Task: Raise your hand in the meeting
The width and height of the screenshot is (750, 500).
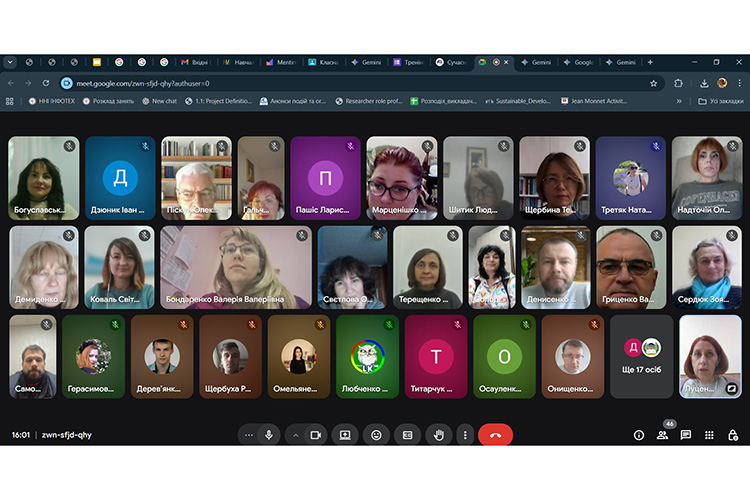Action: pos(437,435)
